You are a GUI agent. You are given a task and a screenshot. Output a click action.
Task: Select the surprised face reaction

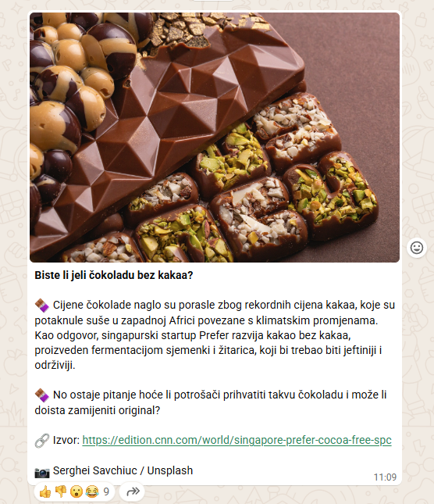coord(76,491)
